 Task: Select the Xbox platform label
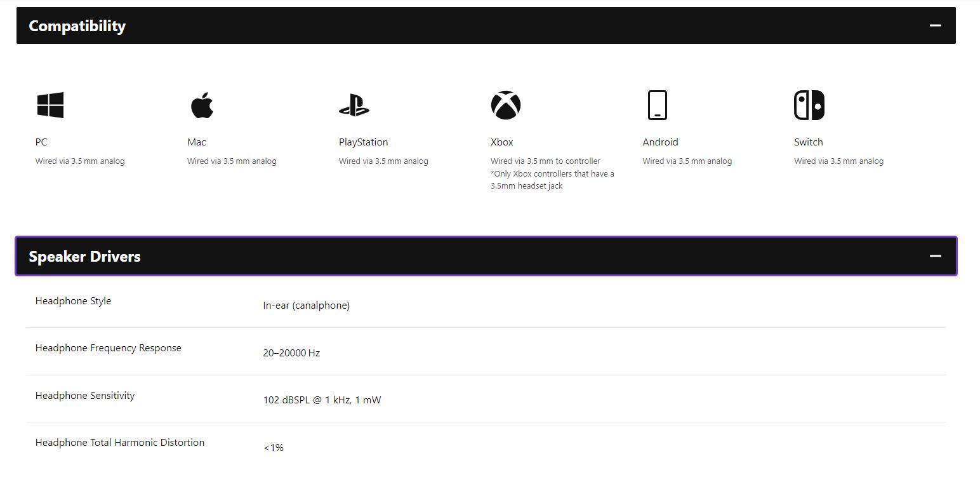click(502, 142)
